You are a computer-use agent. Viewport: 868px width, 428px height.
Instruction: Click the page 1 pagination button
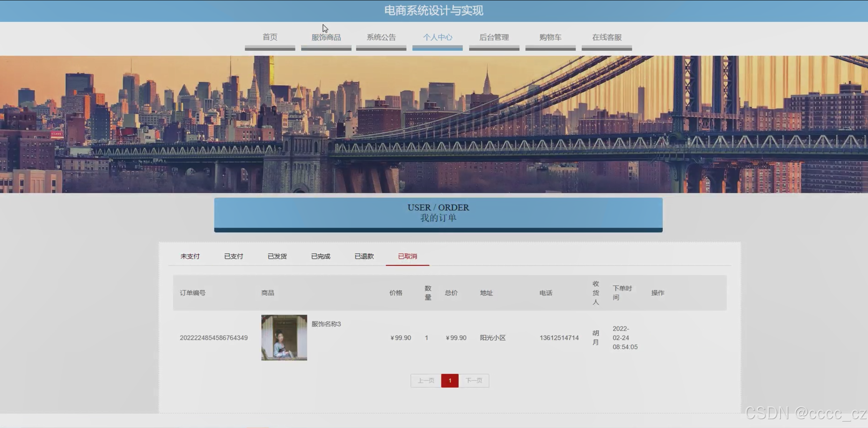click(x=450, y=381)
